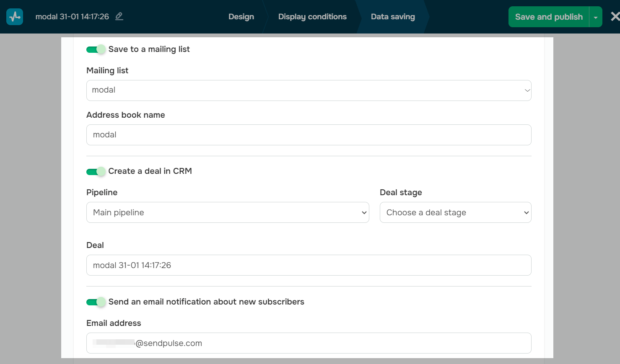The image size is (620, 364).
Task: Click the SendPulse logo icon
Action: pyautogui.click(x=15, y=17)
